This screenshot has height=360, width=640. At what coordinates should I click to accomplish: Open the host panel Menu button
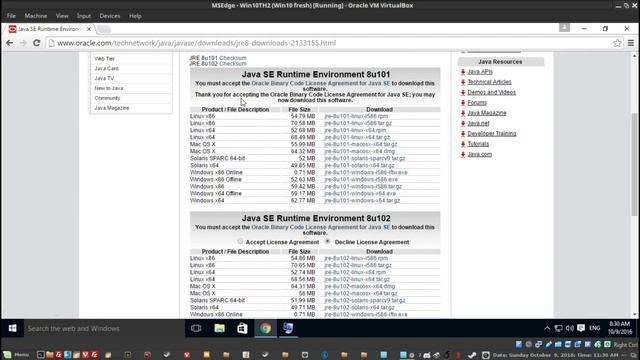click(16, 355)
